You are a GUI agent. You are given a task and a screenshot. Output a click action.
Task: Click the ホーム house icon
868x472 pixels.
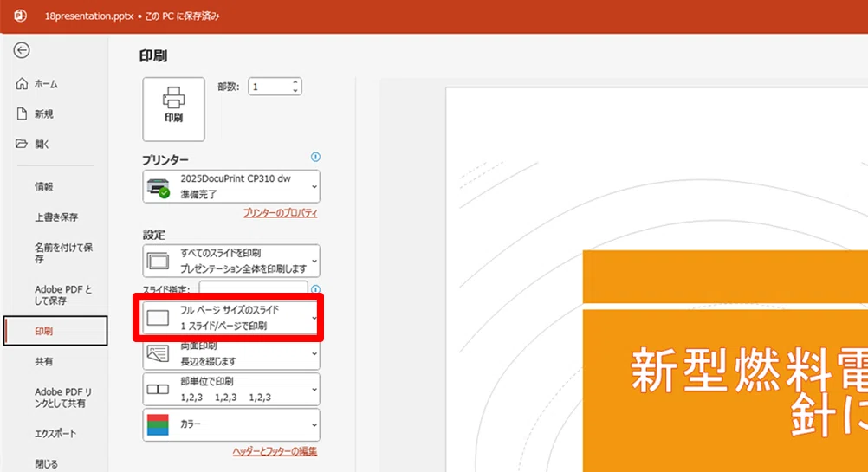coord(22,83)
